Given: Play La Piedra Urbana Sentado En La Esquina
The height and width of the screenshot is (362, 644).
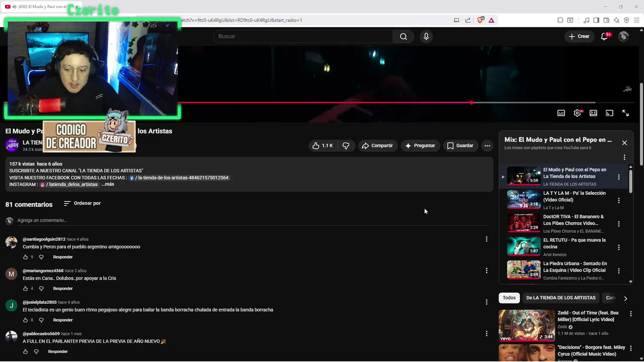Looking at the screenshot, I should click(x=524, y=270).
